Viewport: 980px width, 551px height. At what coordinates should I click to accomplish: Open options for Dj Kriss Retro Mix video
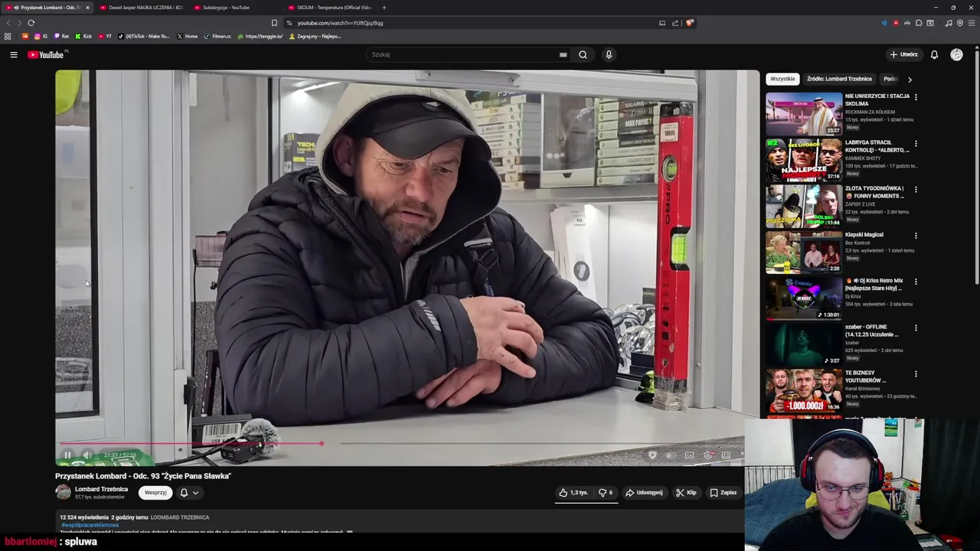[916, 282]
